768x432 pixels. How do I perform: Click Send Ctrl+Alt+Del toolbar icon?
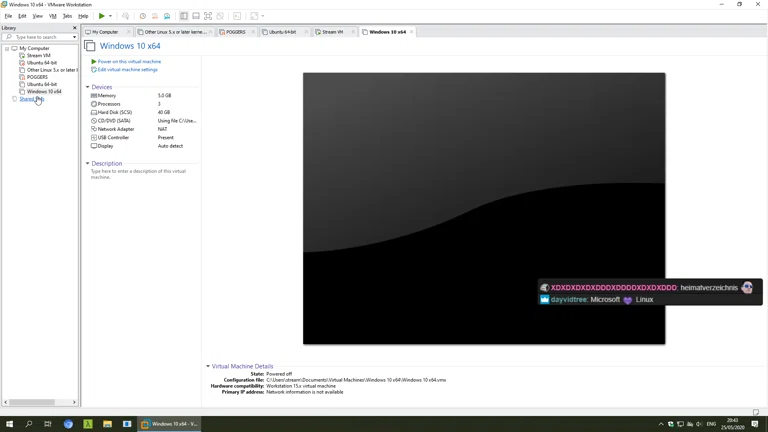coord(125,16)
